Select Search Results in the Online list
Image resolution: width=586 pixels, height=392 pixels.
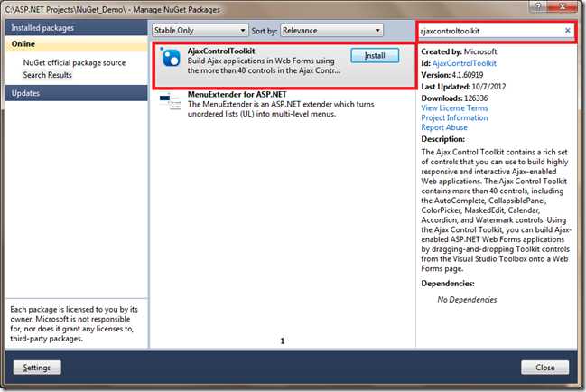[x=48, y=75]
